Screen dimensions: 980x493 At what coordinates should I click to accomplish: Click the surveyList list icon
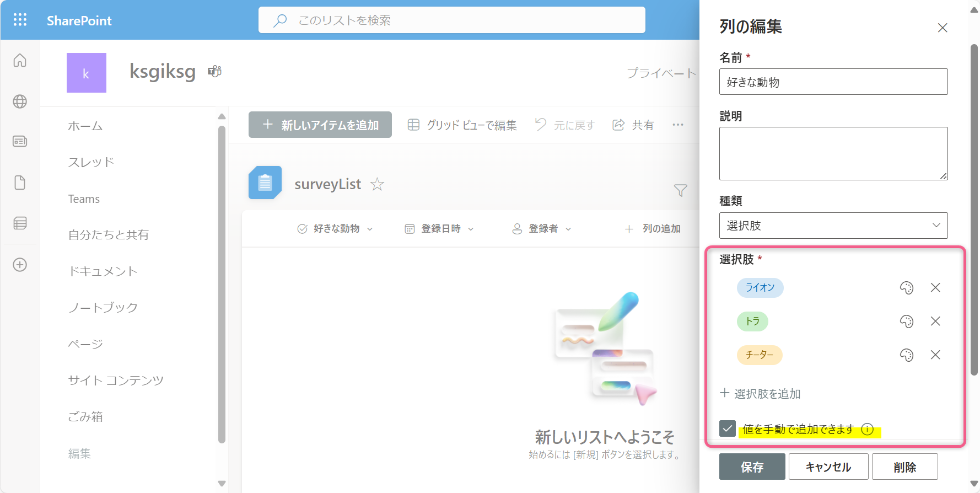click(265, 183)
